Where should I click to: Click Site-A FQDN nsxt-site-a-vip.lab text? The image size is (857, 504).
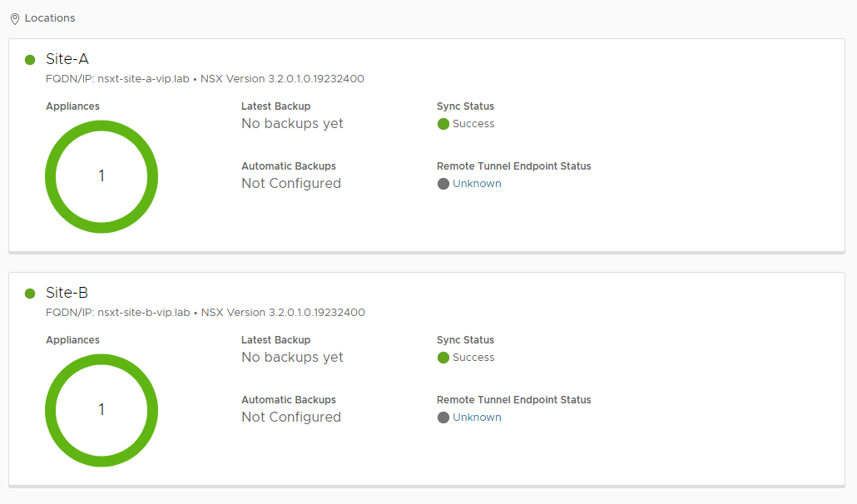(x=143, y=79)
